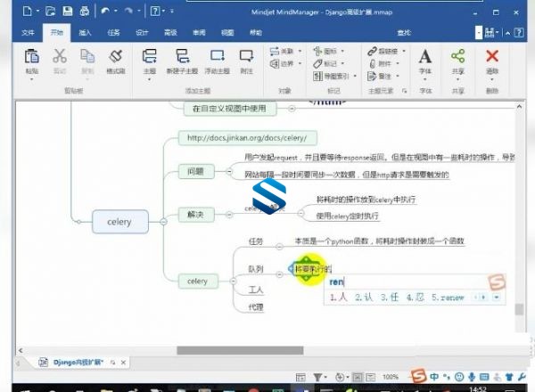Image resolution: width=535 pixels, height=392 pixels.
Task: Save the map with the floppy disk icon
Action: tap(68, 12)
